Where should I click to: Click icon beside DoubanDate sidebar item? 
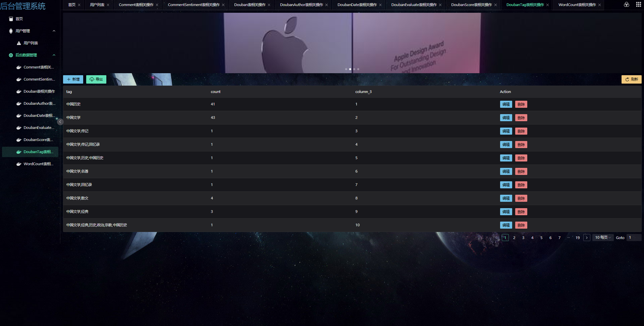tap(19, 115)
